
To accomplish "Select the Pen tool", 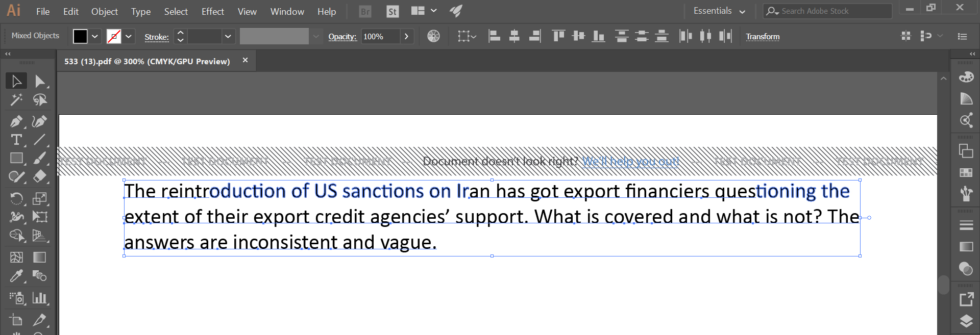I will click(16, 121).
